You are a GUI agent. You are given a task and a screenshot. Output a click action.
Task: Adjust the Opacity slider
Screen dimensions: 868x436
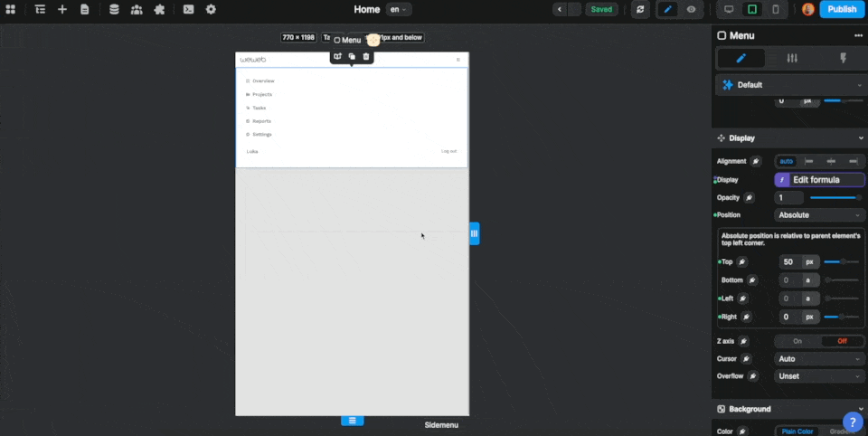835,198
